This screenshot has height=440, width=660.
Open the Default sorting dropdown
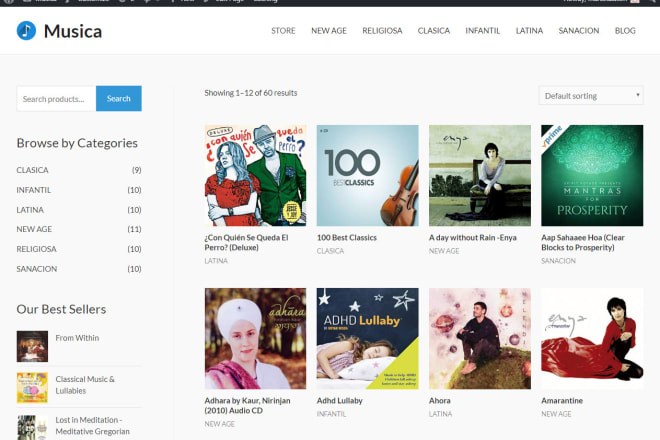click(x=591, y=96)
